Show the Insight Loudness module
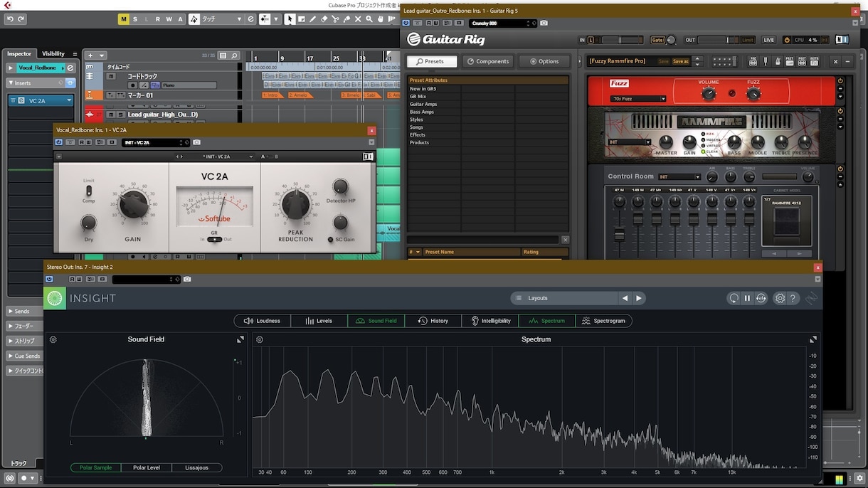 point(263,321)
